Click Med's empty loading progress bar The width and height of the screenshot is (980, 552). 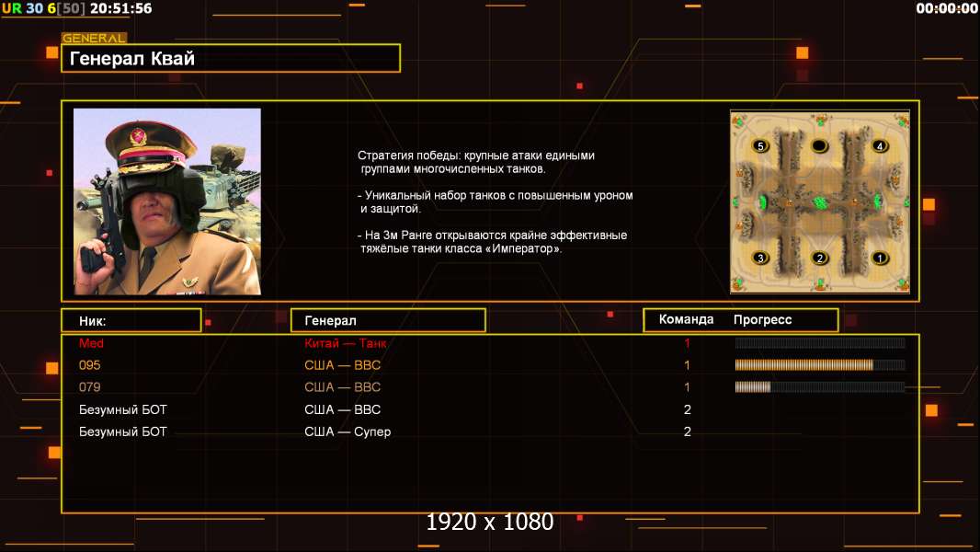[820, 342]
